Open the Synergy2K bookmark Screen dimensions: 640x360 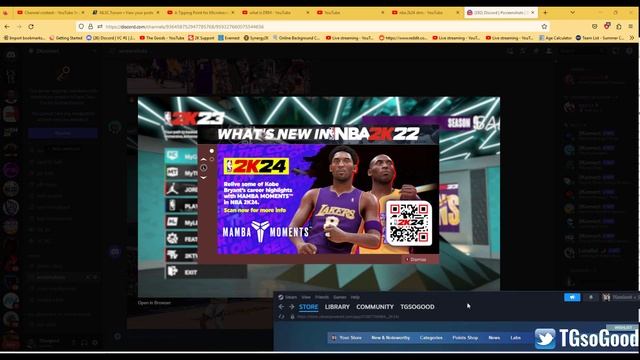pos(256,38)
